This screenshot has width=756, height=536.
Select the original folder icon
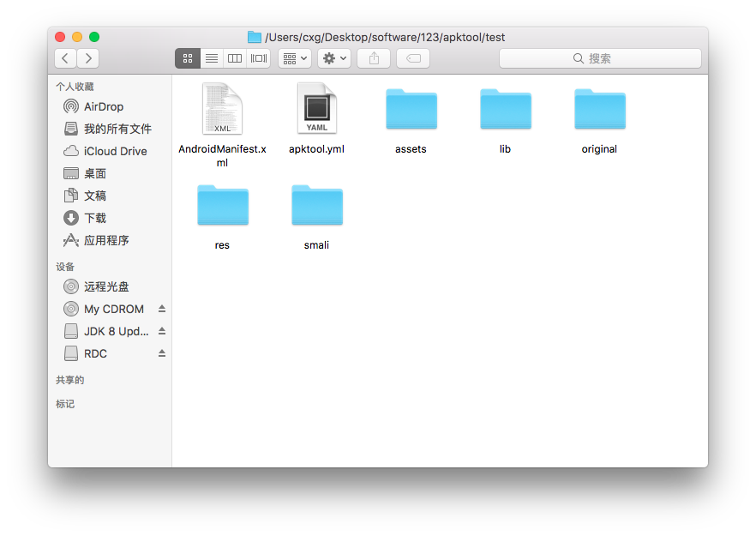600,109
